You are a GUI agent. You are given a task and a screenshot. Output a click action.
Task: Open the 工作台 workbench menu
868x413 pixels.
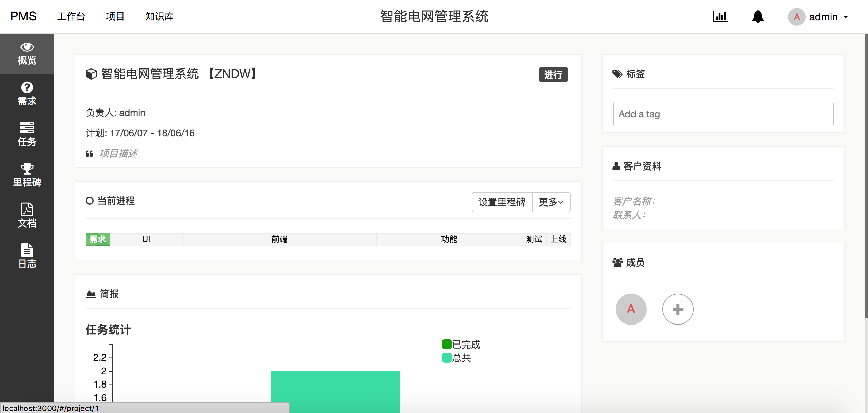coord(71,16)
